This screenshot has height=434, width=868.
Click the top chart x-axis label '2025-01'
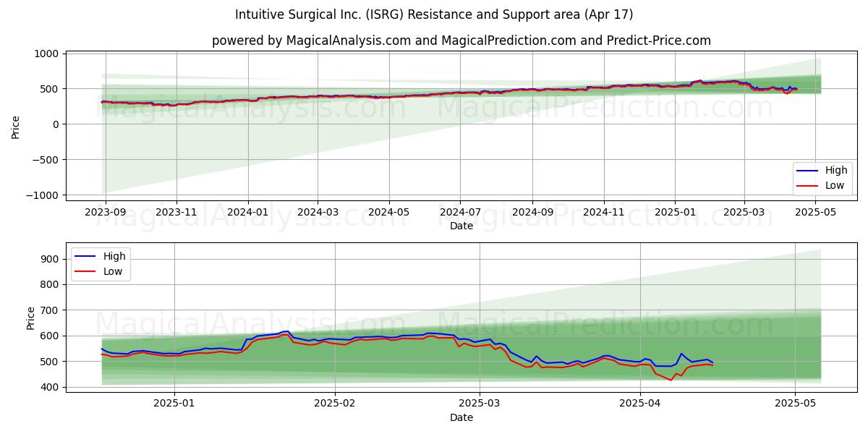[674, 213]
